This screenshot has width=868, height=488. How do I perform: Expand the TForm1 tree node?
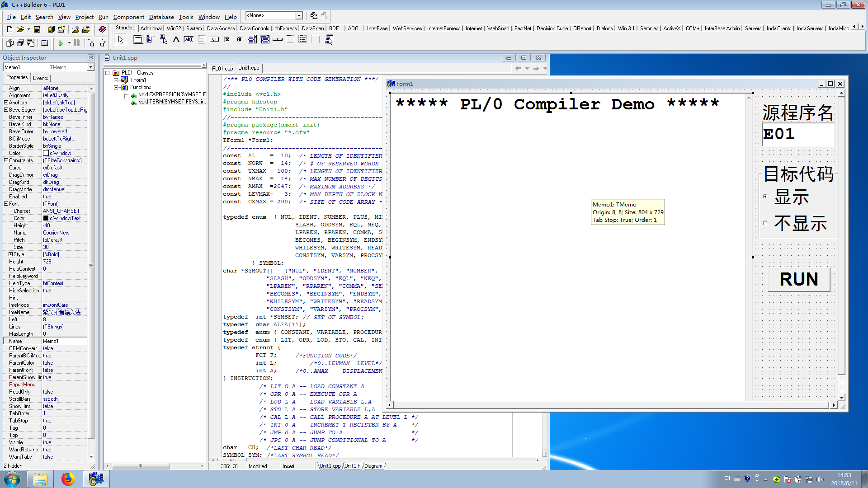click(116, 80)
